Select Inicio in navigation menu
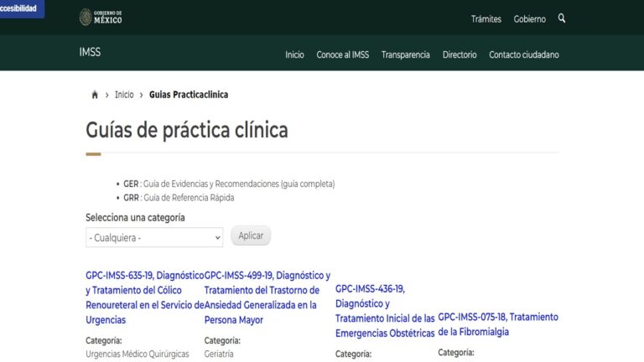The height and width of the screenshot is (362, 644). coord(294,54)
